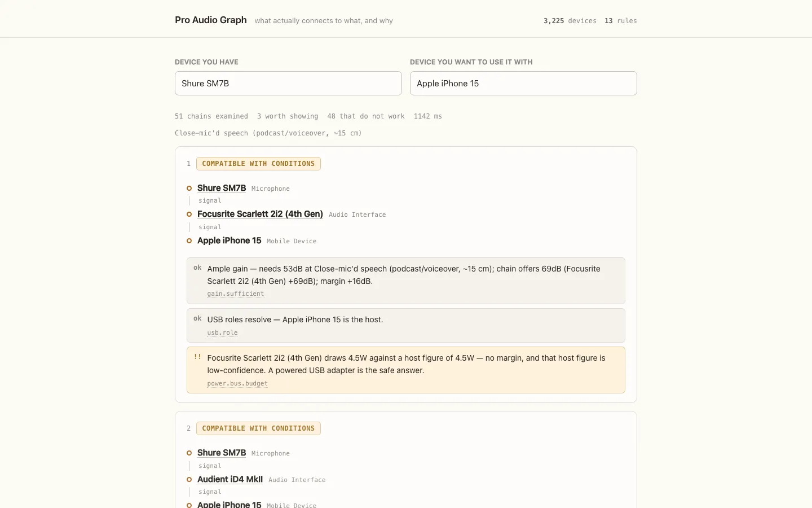
Task: Click the 'ok' status mark for USB roles
Action: coord(197,318)
